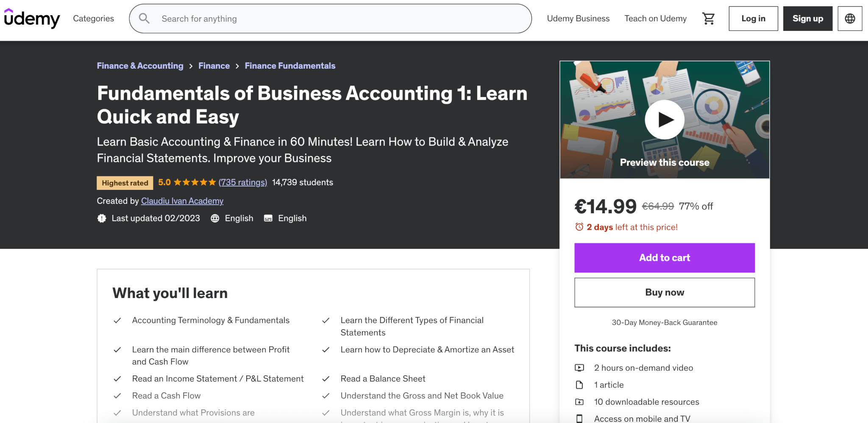Open Udemy Business menu item
The width and height of the screenshot is (868, 423).
[578, 19]
